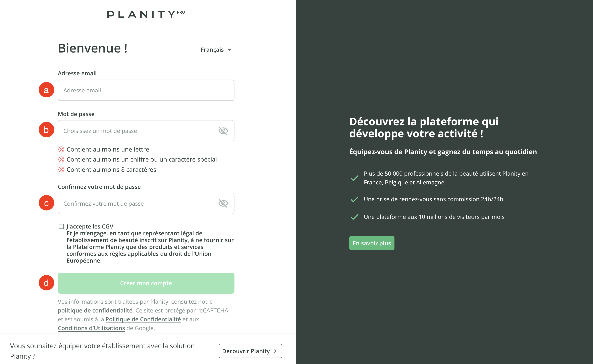Click the red marker labeled b

(46, 130)
